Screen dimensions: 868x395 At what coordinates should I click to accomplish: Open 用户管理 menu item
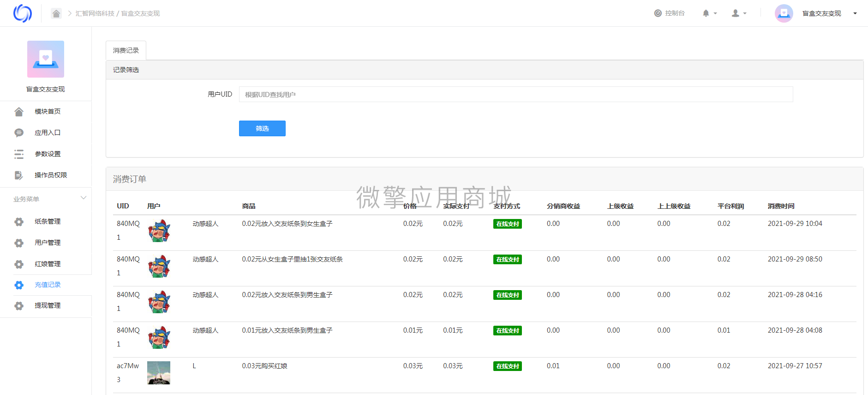(48, 243)
